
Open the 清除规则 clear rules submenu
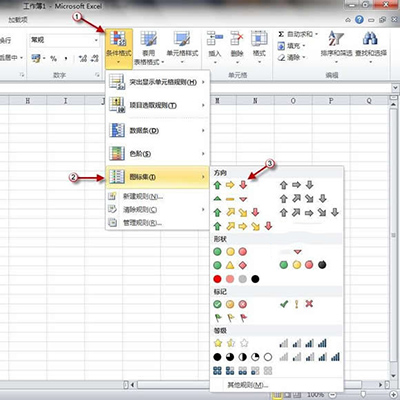pyautogui.click(x=157, y=209)
